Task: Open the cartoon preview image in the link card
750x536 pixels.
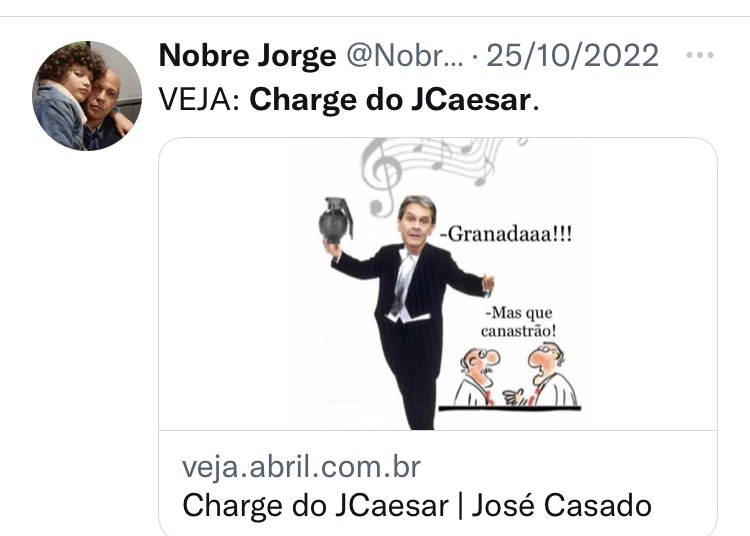Action: (438, 284)
